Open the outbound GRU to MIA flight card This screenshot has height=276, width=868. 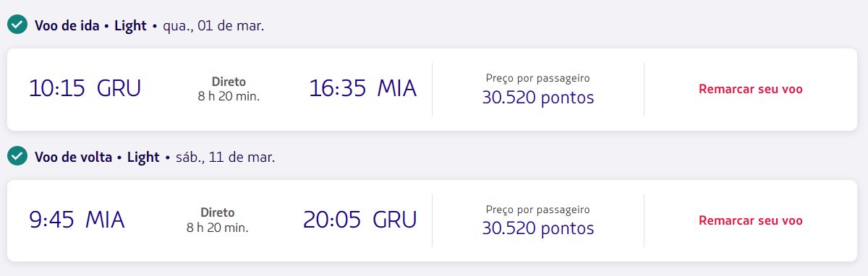coord(432,90)
